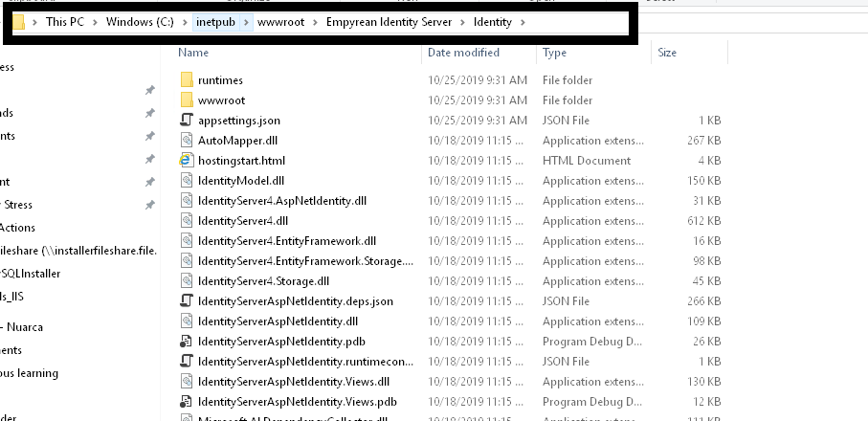Image resolution: width=868 pixels, height=421 pixels.
Task: Expand the chevron after This PC
Action: pyautogui.click(x=95, y=22)
